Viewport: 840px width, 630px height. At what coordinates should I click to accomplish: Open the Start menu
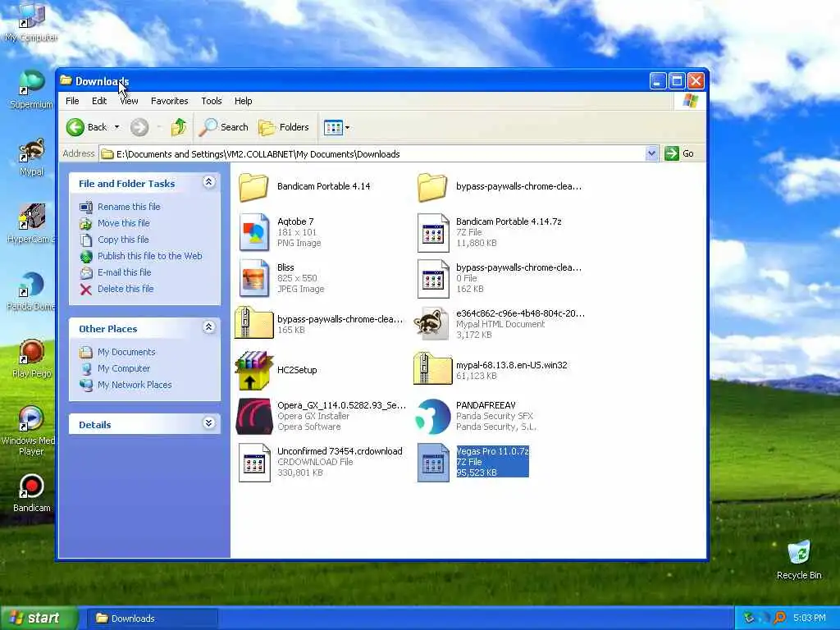pos(39,619)
